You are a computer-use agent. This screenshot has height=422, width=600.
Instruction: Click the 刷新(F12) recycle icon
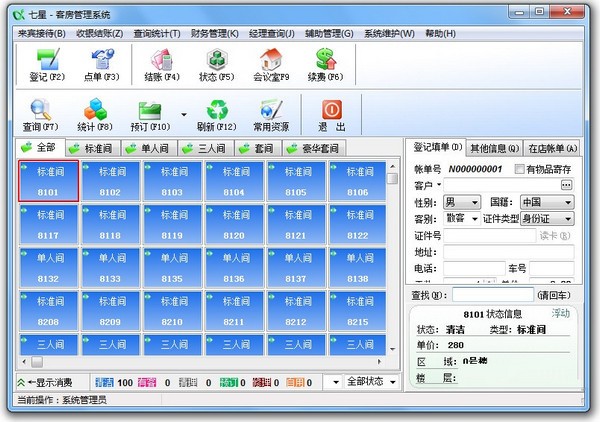pos(217,109)
